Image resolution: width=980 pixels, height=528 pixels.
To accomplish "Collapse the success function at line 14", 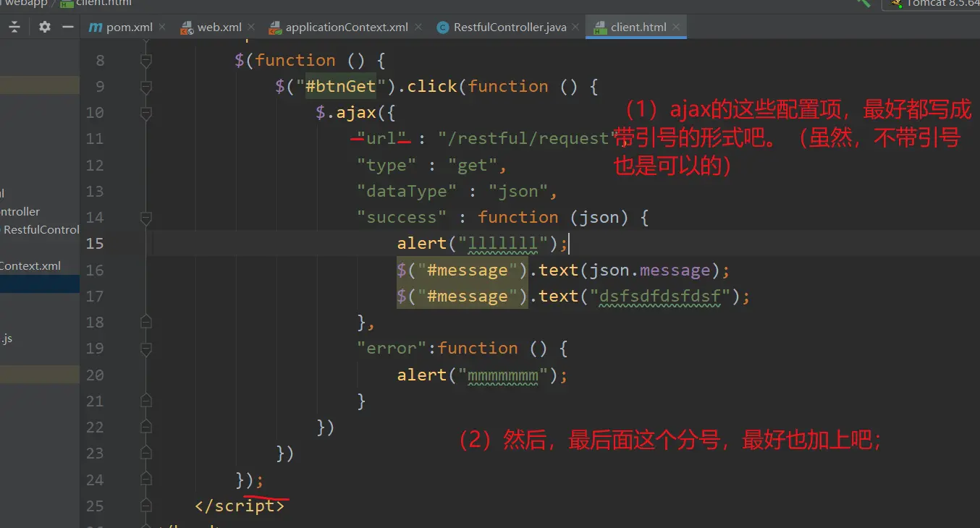I will [x=146, y=218].
